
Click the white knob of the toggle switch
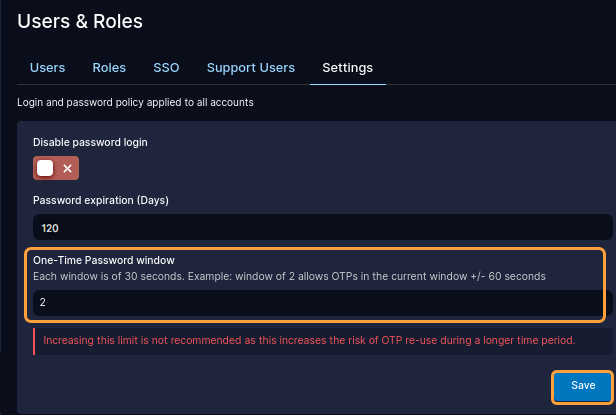pyautogui.click(x=45, y=168)
